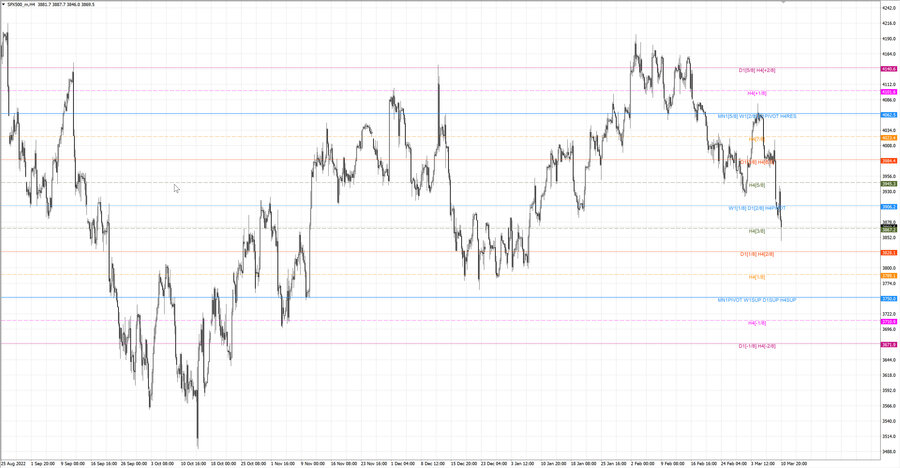900x468 pixels.
Task: Click the 3488.0 price scale value
Action: 889,451
